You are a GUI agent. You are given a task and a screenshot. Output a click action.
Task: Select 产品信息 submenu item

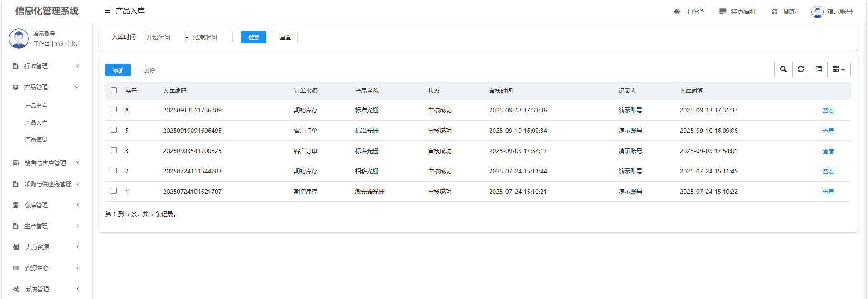tap(36, 140)
